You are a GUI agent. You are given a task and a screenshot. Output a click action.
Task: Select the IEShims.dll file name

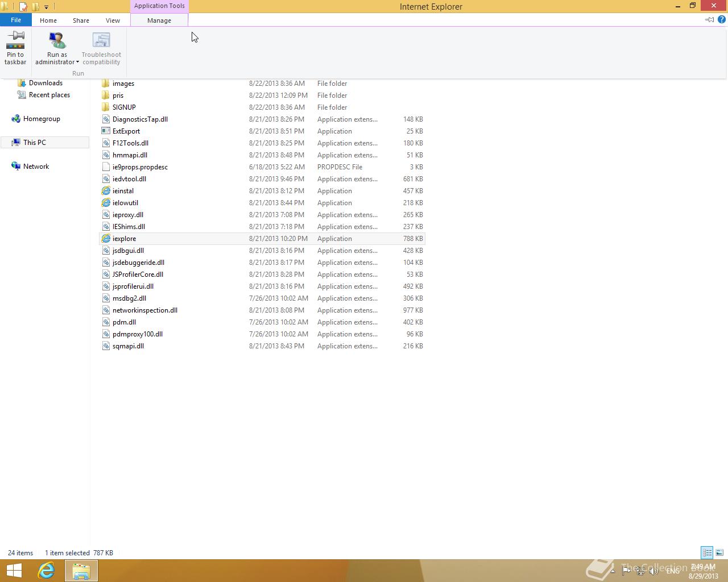[129, 227]
